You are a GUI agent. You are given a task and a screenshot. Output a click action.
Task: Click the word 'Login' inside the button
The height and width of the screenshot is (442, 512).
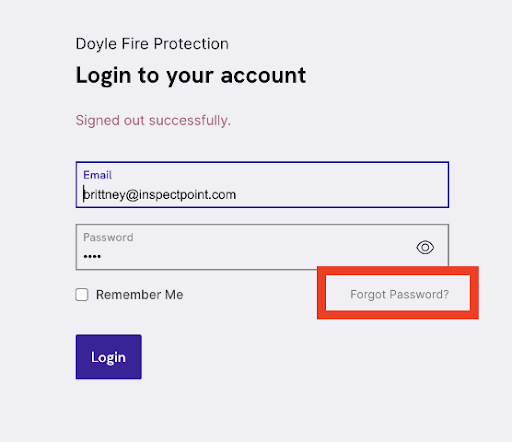(109, 357)
